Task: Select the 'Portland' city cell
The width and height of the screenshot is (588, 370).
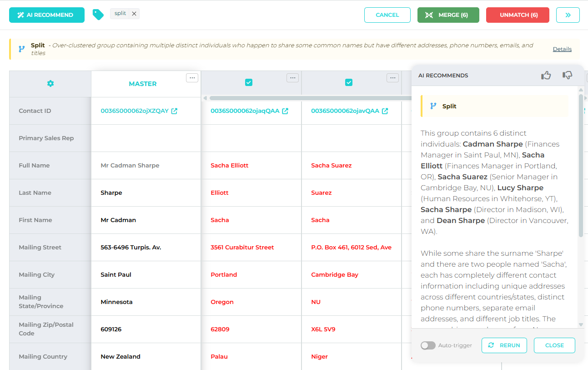Action: tap(251, 275)
